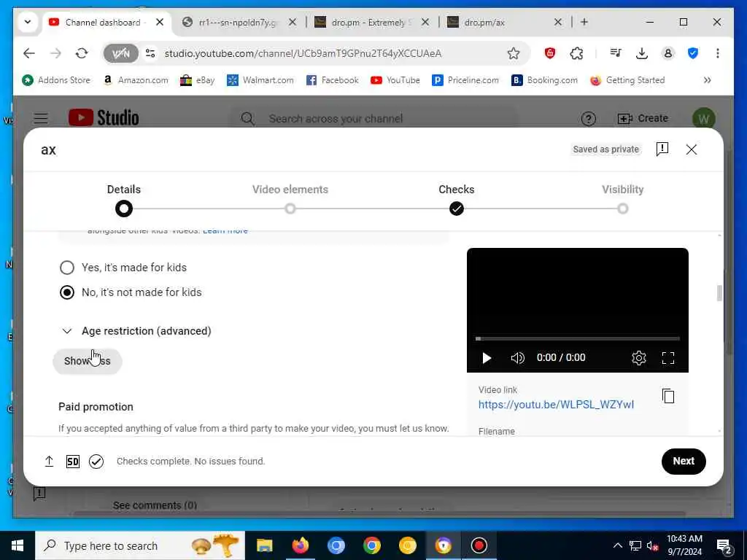Click the blue shield security icon
This screenshot has width=747, height=560.
click(693, 53)
